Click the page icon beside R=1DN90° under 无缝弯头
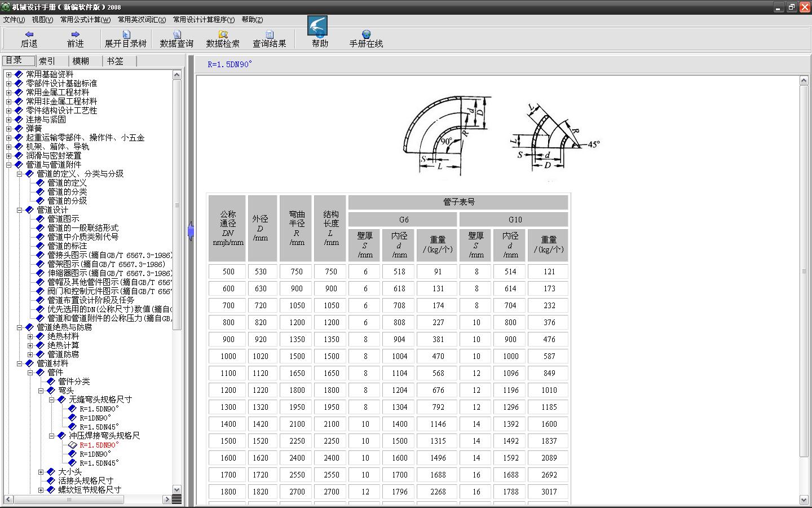This screenshot has height=508, width=812. (x=72, y=418)
